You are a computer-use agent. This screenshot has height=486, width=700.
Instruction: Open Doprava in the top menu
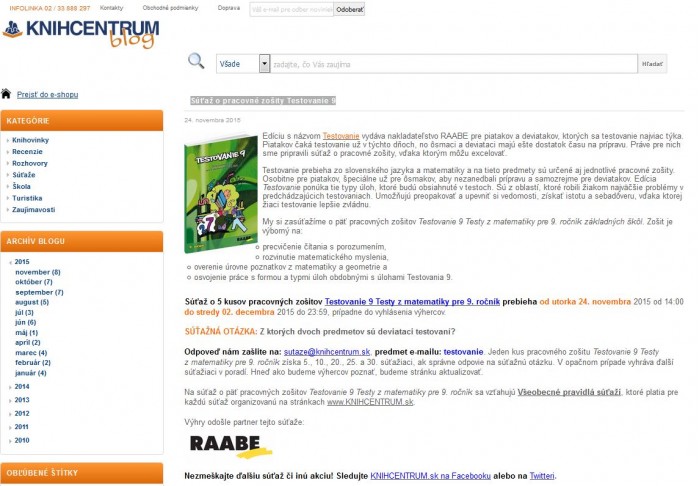(x=229, y=8)
